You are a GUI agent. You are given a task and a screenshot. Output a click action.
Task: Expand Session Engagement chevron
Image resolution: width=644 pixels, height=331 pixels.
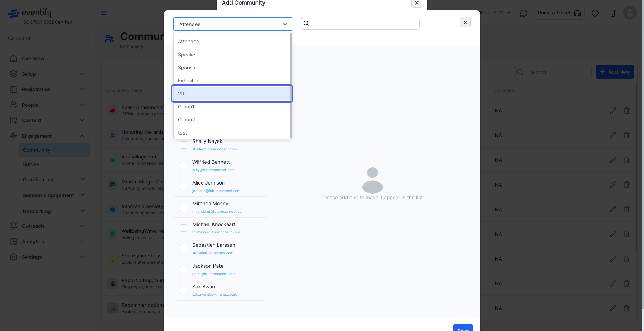83,195
